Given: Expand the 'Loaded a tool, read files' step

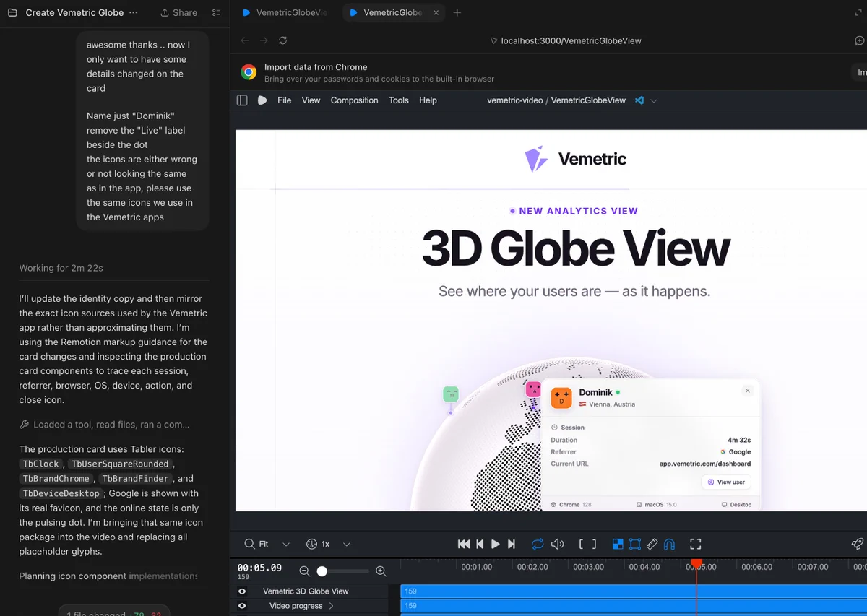Looking at the screenshot, I should [x=105, y=425].
